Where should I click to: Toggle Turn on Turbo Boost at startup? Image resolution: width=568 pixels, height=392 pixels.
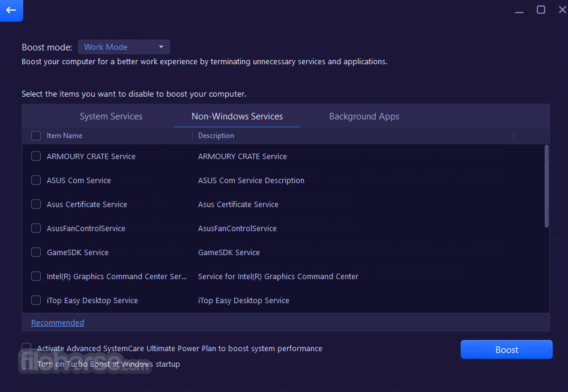[x=26, y=364]
